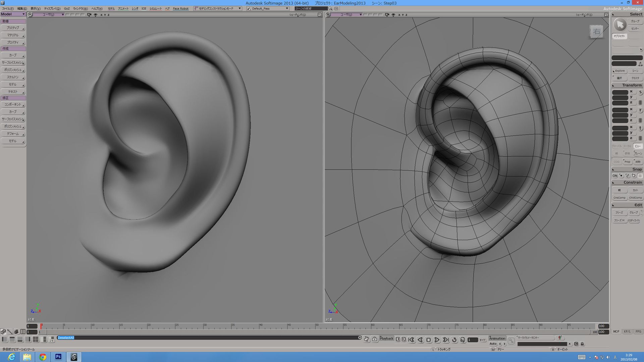Click the Playback button in the timeline
Screen dimensions: 644x362
click(x=386, y=339)
